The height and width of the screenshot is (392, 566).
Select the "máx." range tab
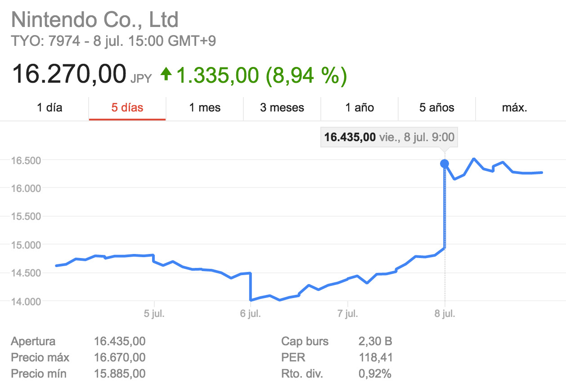(514, 108)
